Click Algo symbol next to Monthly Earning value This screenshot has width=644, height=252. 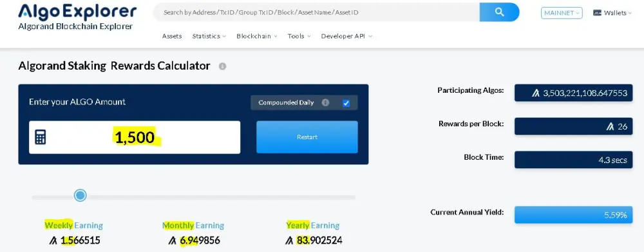click(x=172, y=240)
